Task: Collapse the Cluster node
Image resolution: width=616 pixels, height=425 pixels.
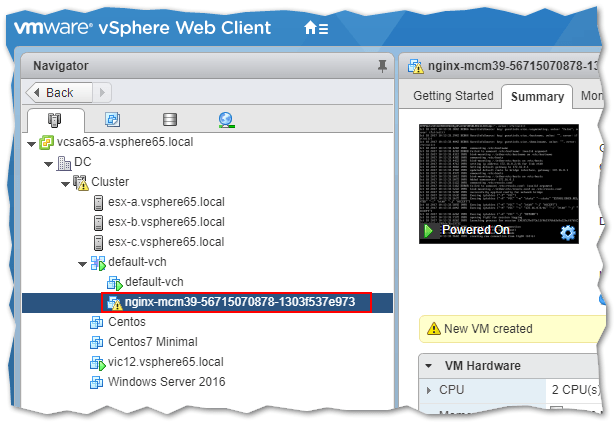Action: coord(66,184)
